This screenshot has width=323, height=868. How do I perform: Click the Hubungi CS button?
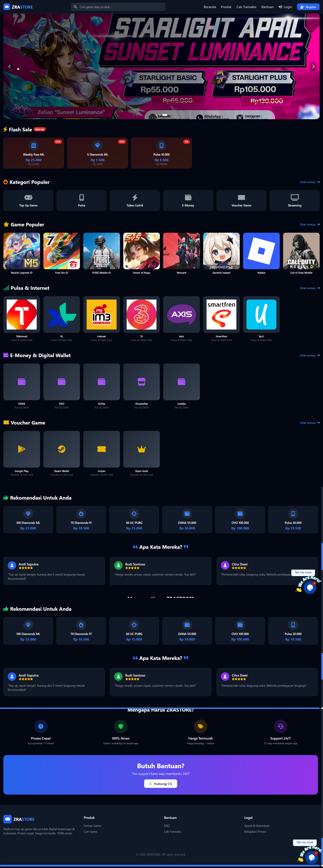pyautogui.click(x=161, y=784)
